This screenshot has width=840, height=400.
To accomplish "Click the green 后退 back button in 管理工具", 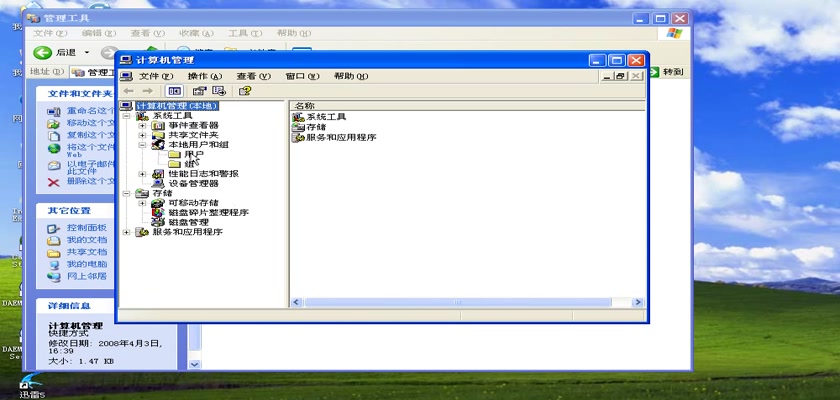I will [42, 52].
